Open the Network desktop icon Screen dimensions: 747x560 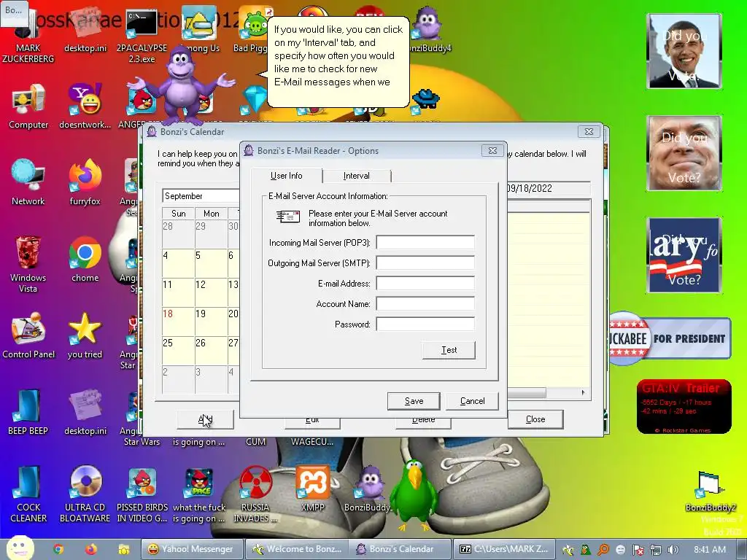28,183
